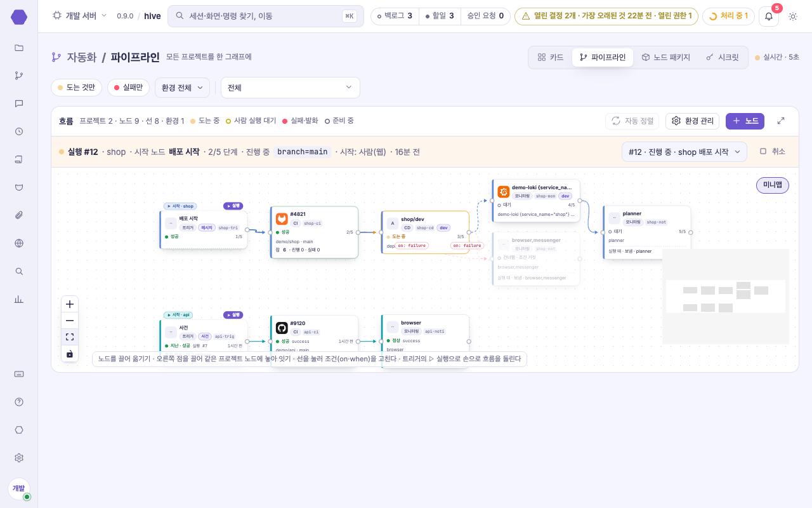Toggle the 미니맵 button

pos(773,185)
